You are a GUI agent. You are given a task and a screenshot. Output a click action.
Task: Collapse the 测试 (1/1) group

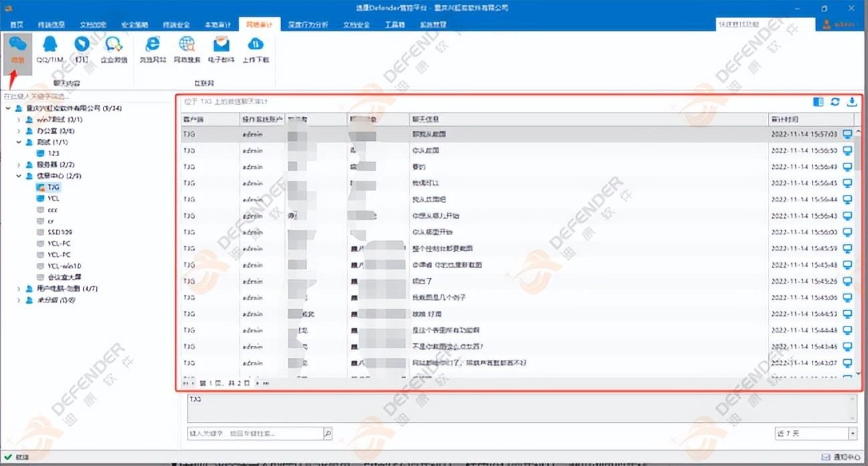pos(19,142)
